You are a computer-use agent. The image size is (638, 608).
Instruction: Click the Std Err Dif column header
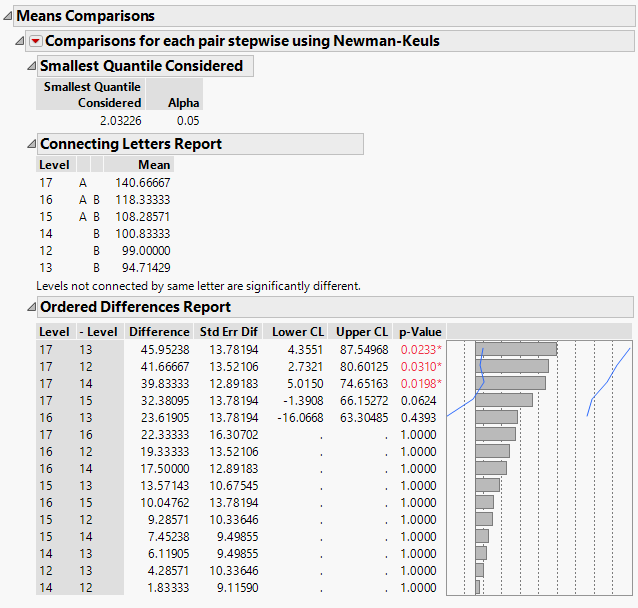[x=228, y=332]
